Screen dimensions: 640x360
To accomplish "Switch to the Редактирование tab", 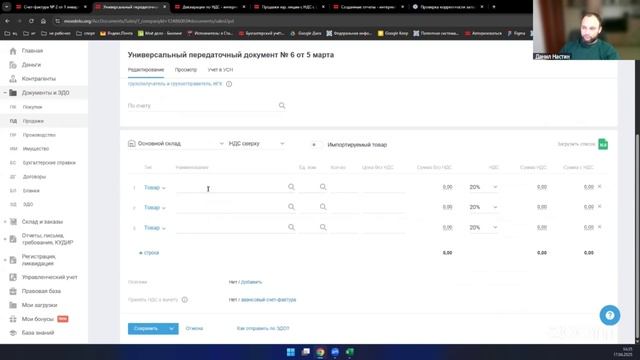I will [146, 70].
